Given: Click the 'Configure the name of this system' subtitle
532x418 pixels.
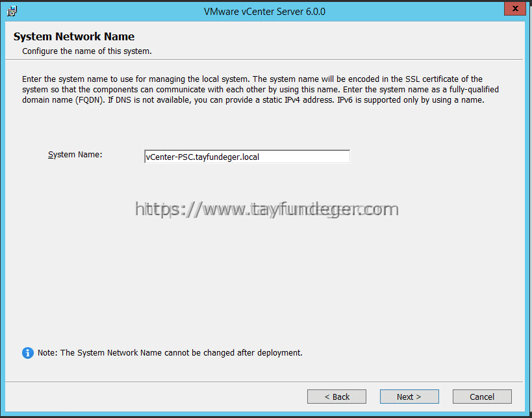Looking at the screenshot, I should coord(87,51).
